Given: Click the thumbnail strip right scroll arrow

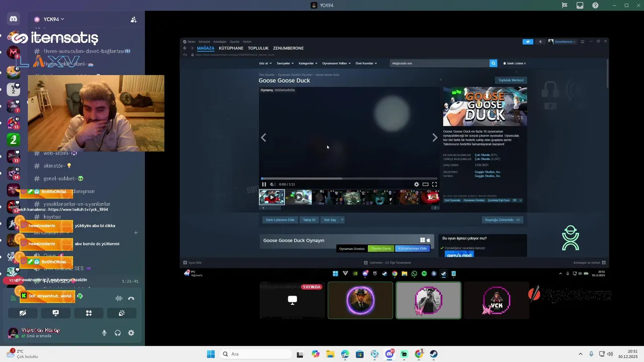Looking at the screenshot, I should [435, 208].
